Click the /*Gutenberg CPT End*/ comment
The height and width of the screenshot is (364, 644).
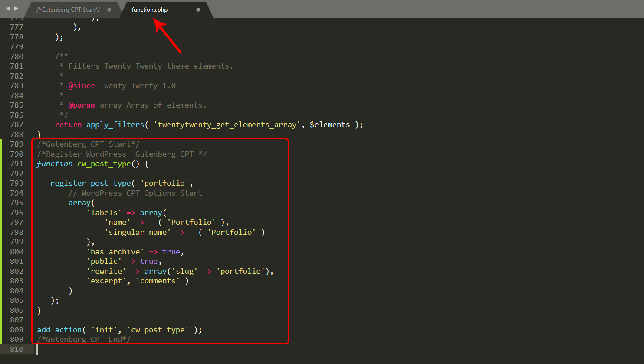[84, 339]
